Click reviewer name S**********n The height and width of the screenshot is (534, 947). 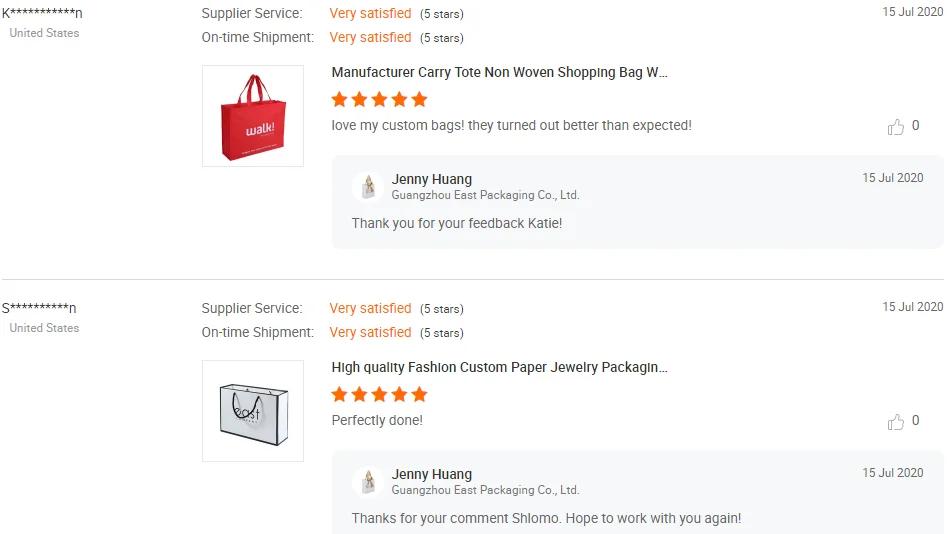[x=39, y=308]
